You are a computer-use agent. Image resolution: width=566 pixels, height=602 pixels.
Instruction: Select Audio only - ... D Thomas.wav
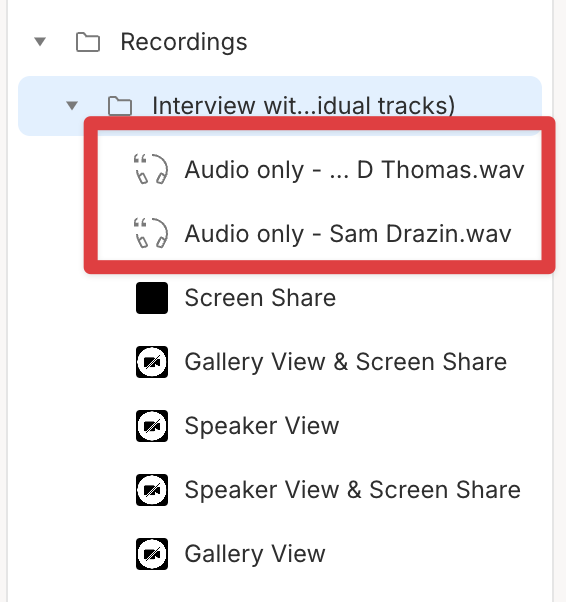tap(354, 170)
